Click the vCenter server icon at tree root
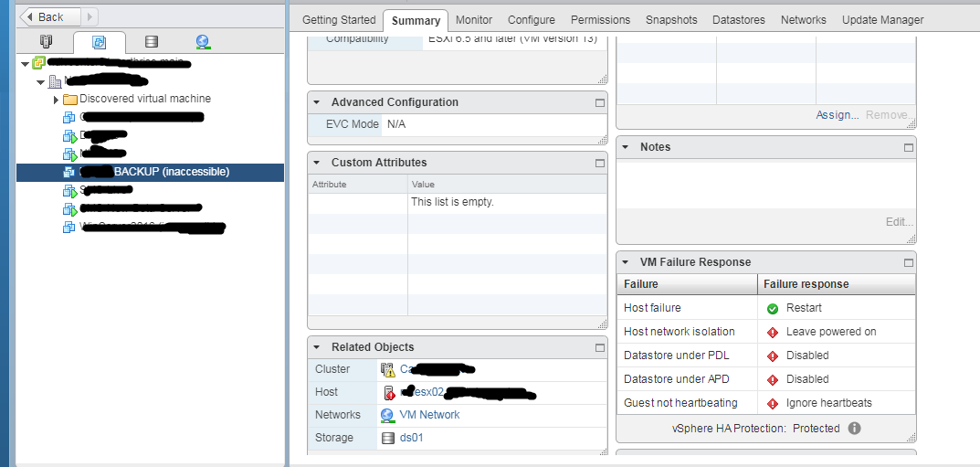Viewport: 980px width, 467px height. [x=38, y=63]
